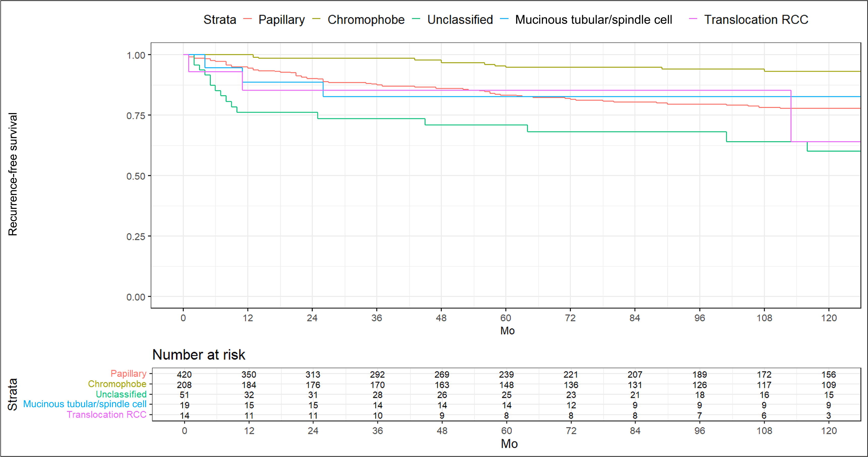
Task: Click the magenta Translocation RCC legend swatch
Action: [x=693, y=19]
